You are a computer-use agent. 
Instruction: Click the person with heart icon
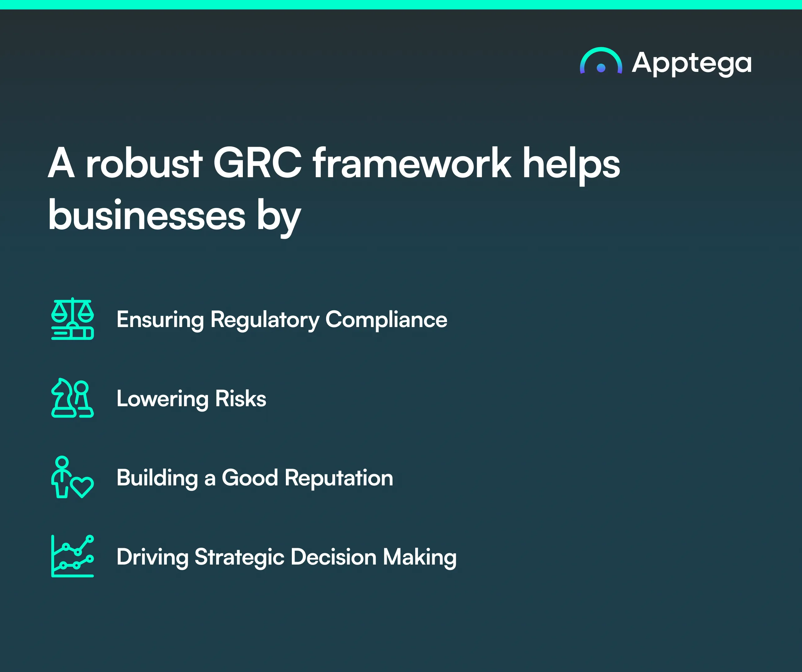click(73, 477)
